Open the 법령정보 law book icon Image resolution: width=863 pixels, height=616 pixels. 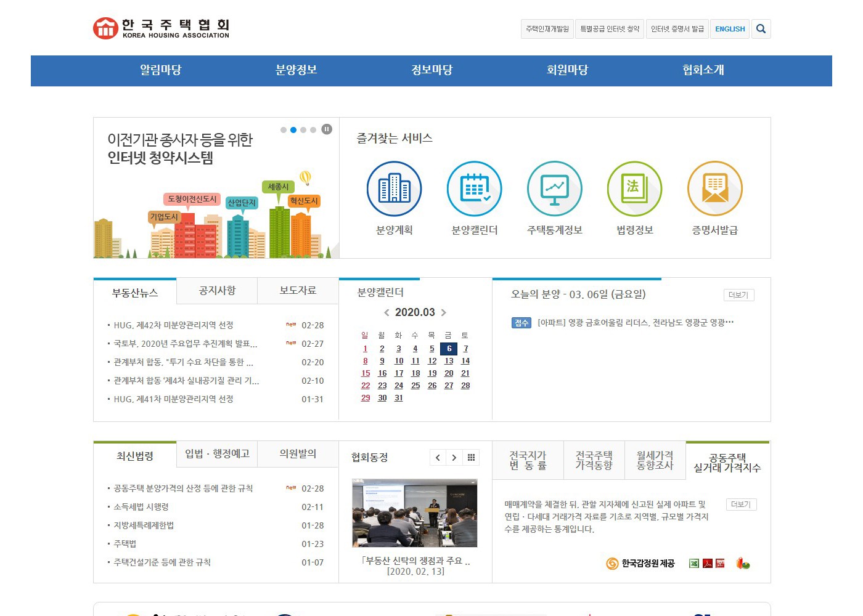(635, 188)
